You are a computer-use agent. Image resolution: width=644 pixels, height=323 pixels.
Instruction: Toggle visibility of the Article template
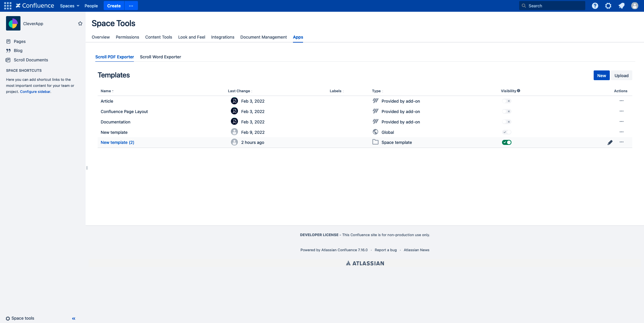coord(506,101)
